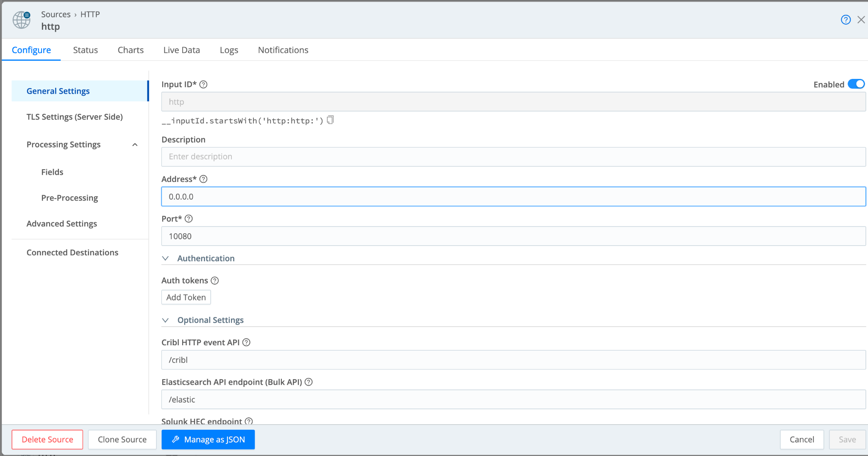Show help for Cribl HTTP event API
The image size is (868, 456).
coord(246,342)
